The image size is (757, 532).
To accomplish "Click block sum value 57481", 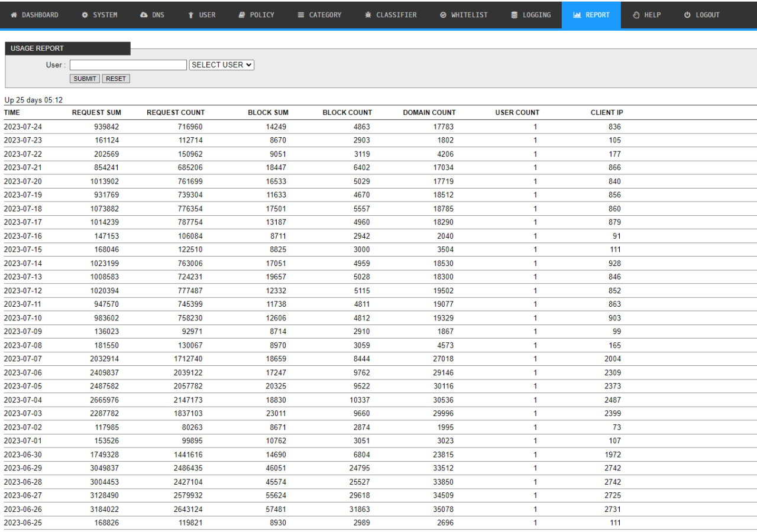I will tap(276, 509).
